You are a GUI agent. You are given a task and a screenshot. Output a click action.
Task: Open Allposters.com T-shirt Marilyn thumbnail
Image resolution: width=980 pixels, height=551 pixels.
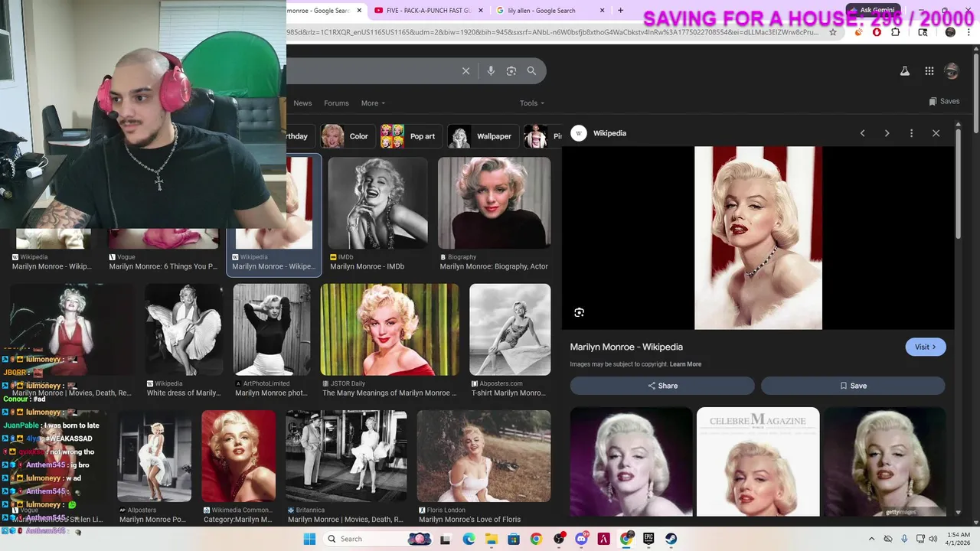pyautogui.click(x=510, y=330)
